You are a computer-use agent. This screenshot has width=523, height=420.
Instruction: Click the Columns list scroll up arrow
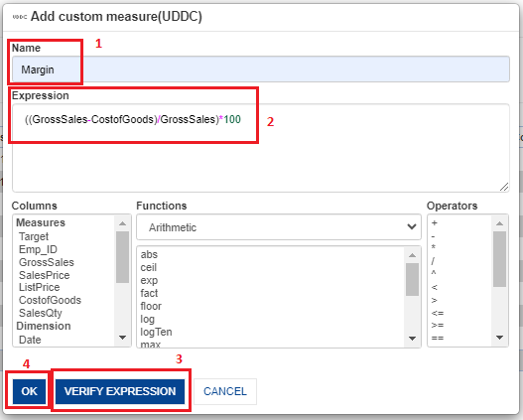122,223
